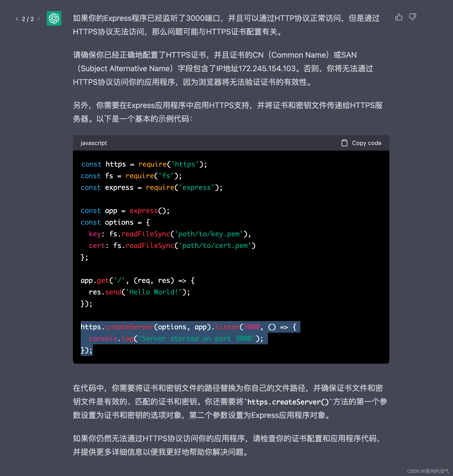Go to previous response with left chevron
453x476 pixels.
click(x=17, y=19)
